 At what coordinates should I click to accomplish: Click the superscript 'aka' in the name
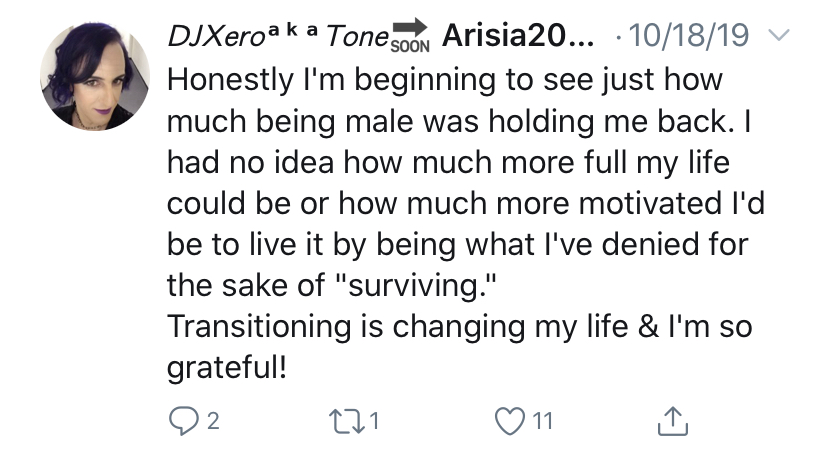[x=293, y=29]
